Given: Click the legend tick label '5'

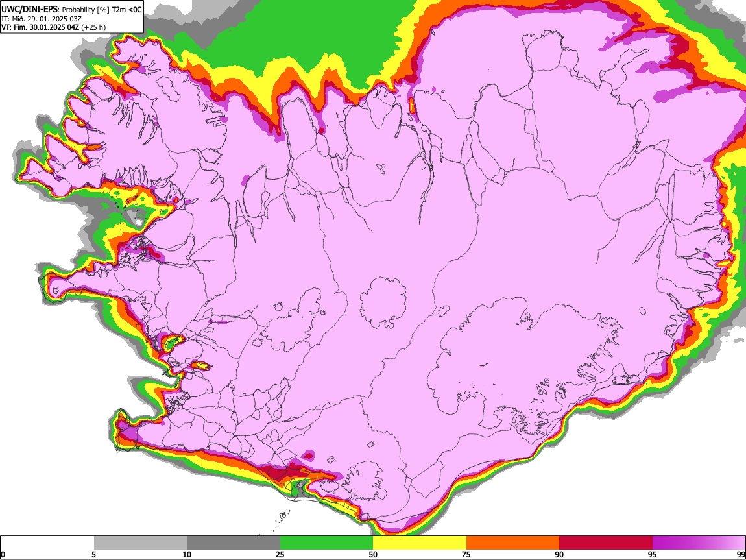Looking at the screenshot, I should click(93, 555).
